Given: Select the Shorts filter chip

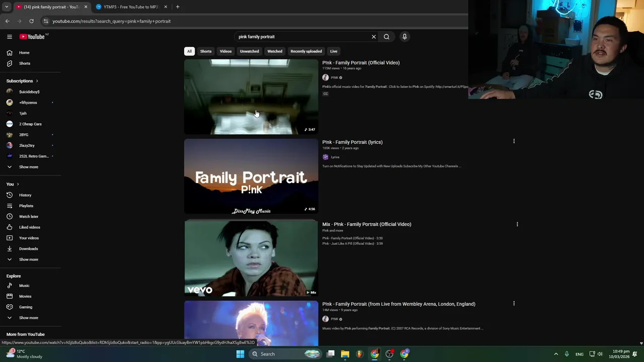Looking at the screenshot, I should [206, 51].
